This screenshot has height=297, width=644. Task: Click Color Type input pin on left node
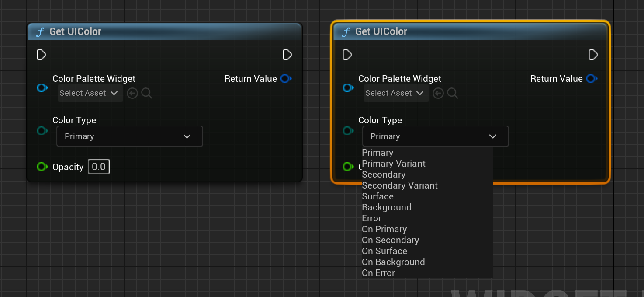42,131
